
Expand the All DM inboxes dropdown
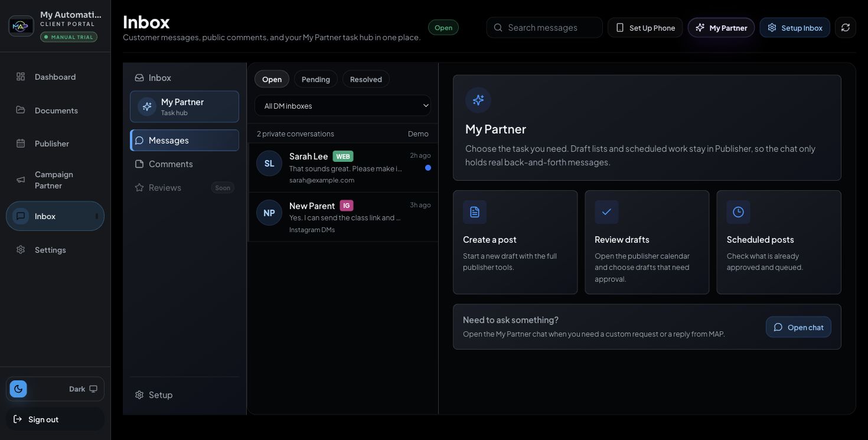click(342, 106)
